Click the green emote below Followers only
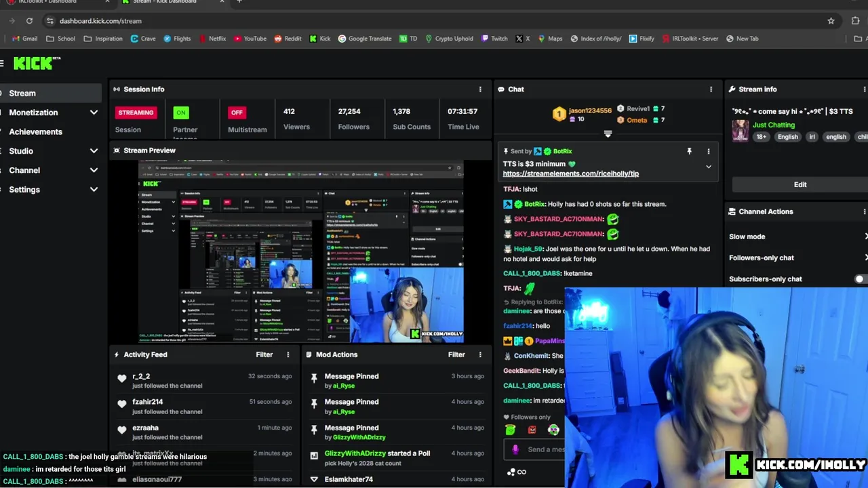Viewport: 868px width, 488px height. point(510,430)
